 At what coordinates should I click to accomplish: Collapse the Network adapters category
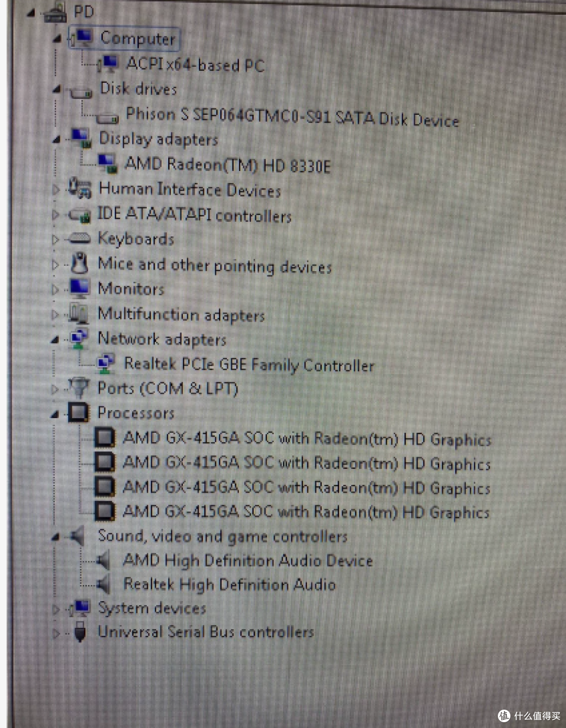coord(55,340)
